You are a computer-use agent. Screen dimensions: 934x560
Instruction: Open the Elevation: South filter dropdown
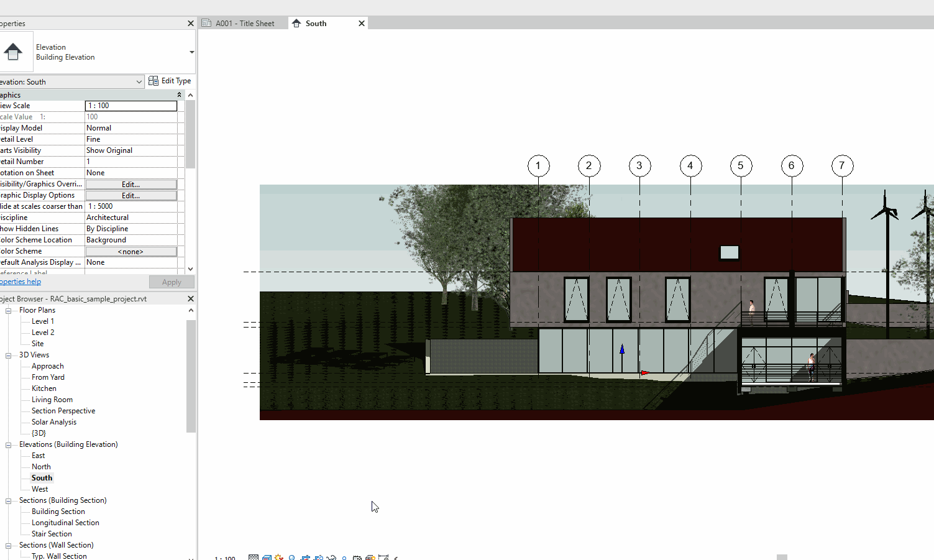[x=140, y=81]
